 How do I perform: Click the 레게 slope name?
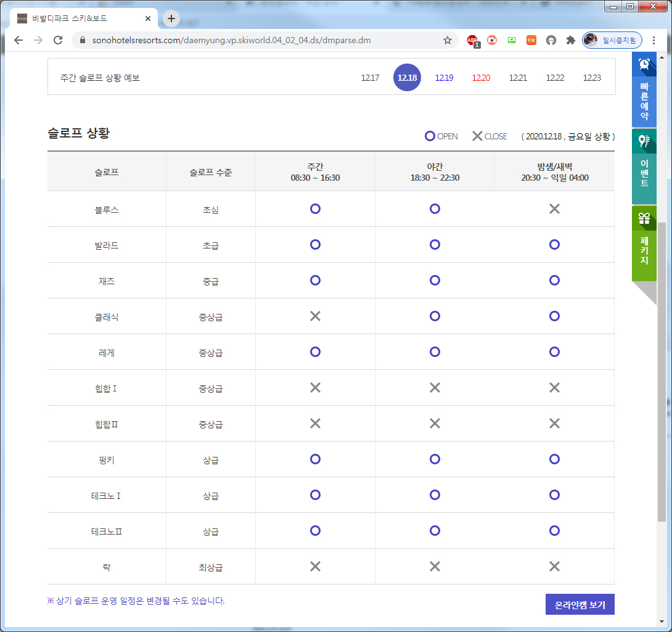107,353
